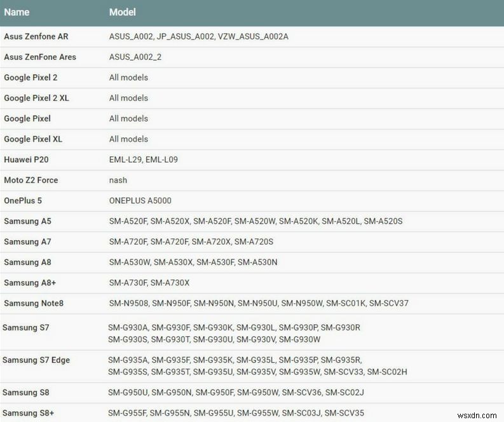Select the OnePlus 5 name cell
The height and width of the screenshot is (422, 504).
click(23, 201)
